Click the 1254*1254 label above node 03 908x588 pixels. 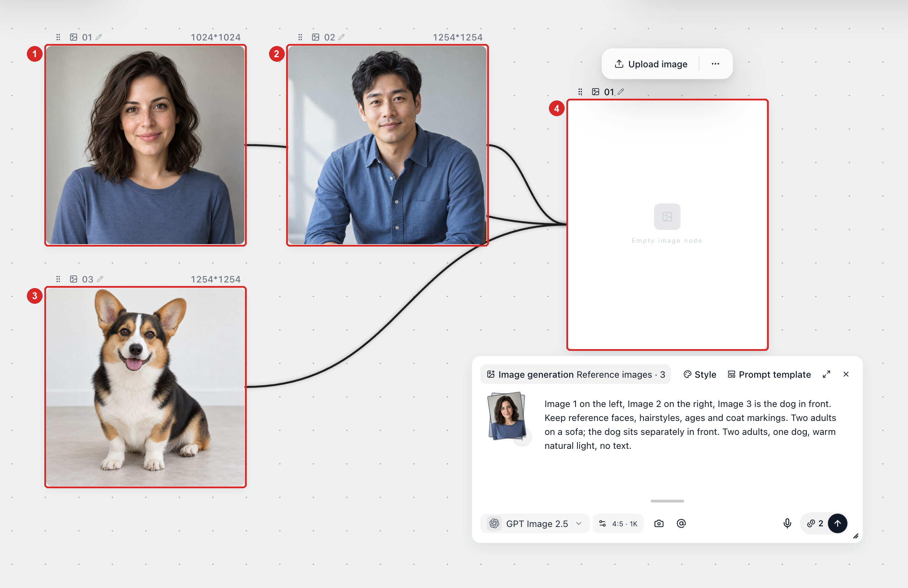(216, 279)
